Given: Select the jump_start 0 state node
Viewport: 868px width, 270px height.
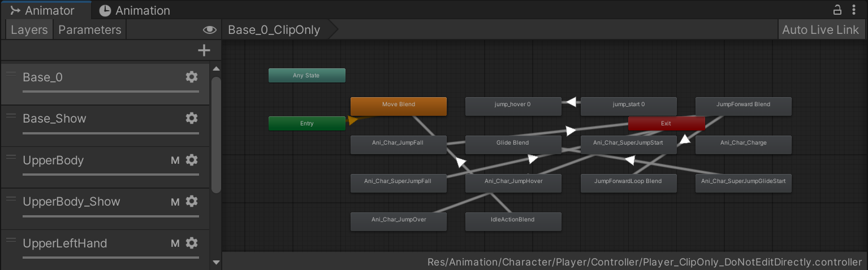Looking at the screenshot, I should pos(629,106).
